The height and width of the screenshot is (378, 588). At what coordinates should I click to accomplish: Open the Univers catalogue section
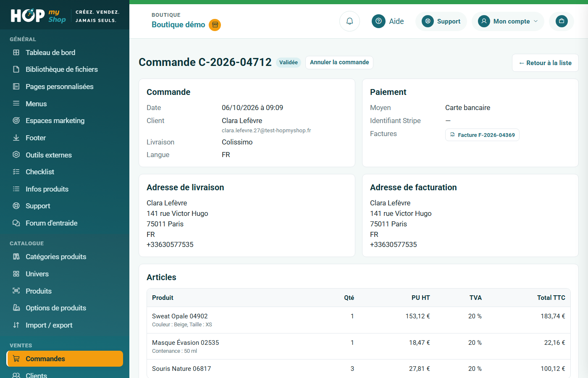click(x=65, y=274)
